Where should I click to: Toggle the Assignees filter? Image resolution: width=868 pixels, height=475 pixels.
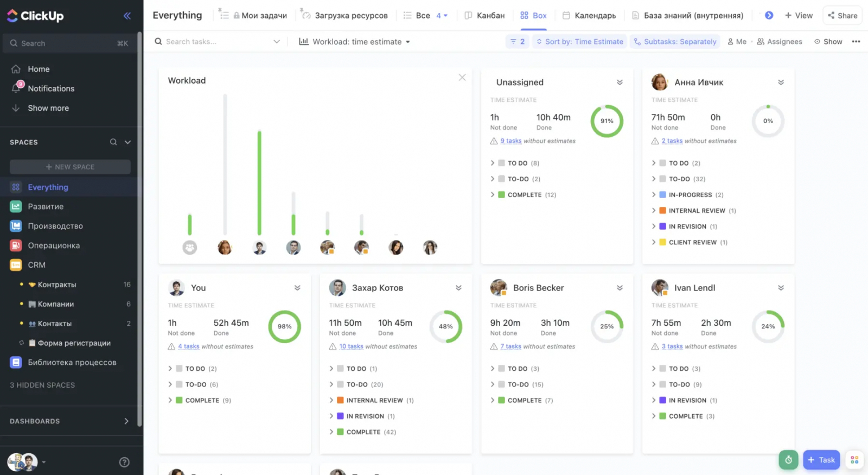click(779, 42)
